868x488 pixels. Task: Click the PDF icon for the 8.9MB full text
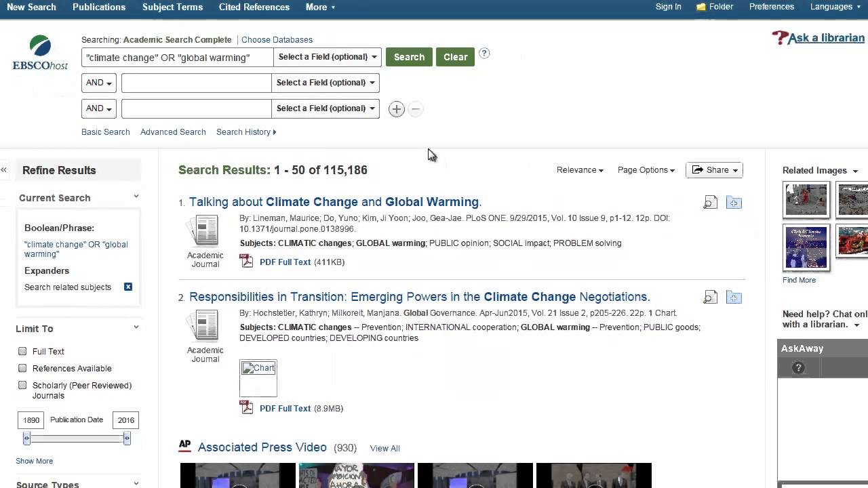point(247,408)
